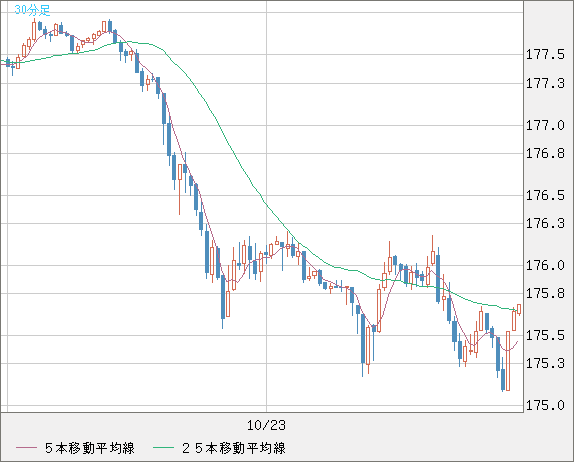The width and height of the screenshot is (574, 462).
Task: Click the 175.5 price axis label
Action: [545, 335]
